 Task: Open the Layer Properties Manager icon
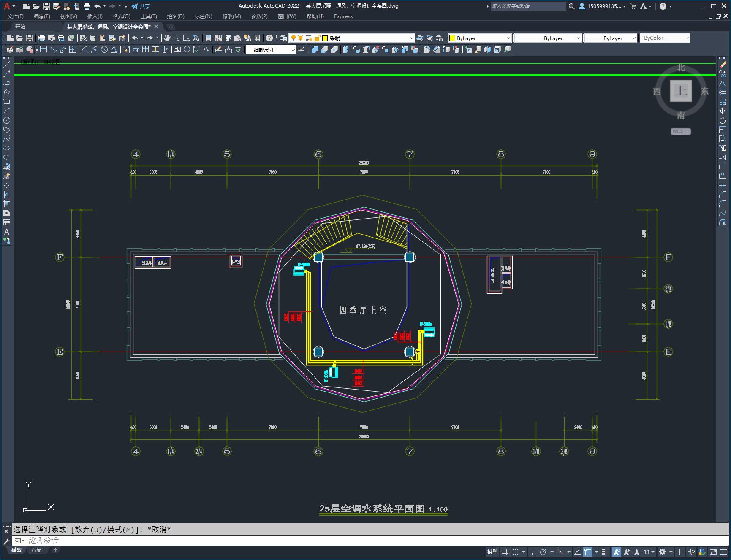[x=283, y=38]
